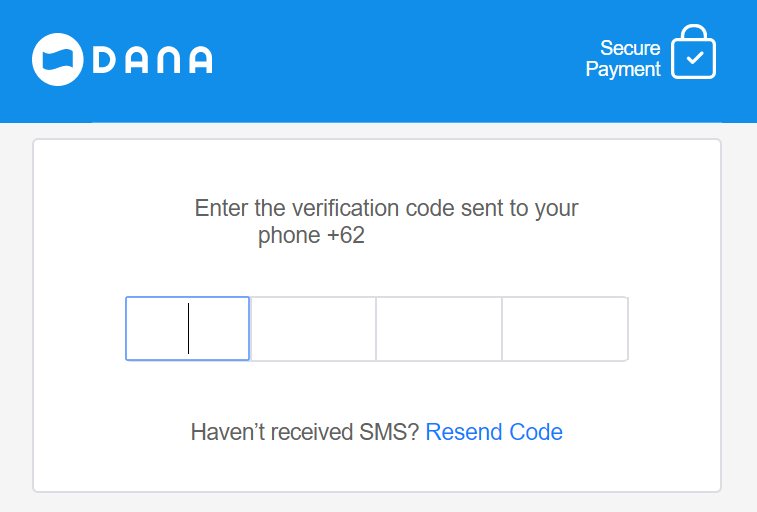Click "Enter the verification code" instruction line

[x=386, y=209]
